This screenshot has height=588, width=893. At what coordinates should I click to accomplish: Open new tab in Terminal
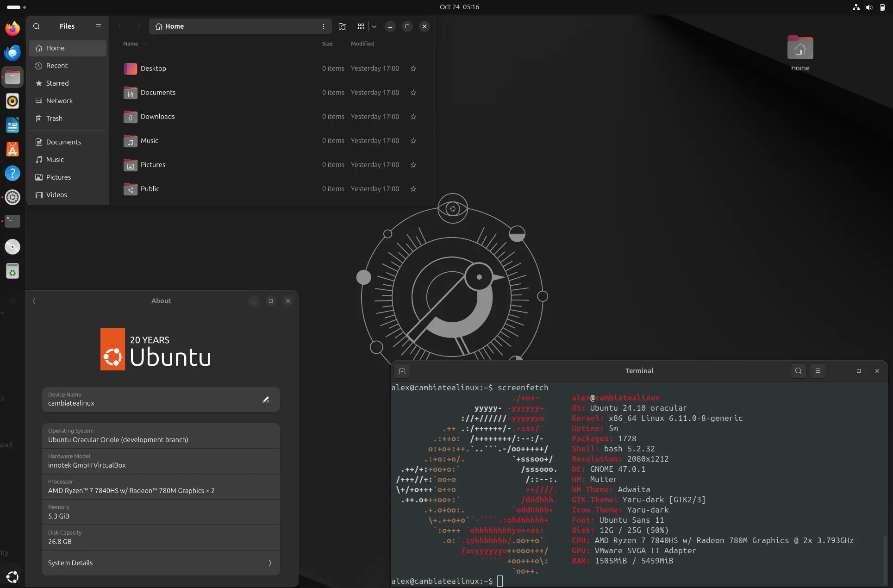coord(402,371)
